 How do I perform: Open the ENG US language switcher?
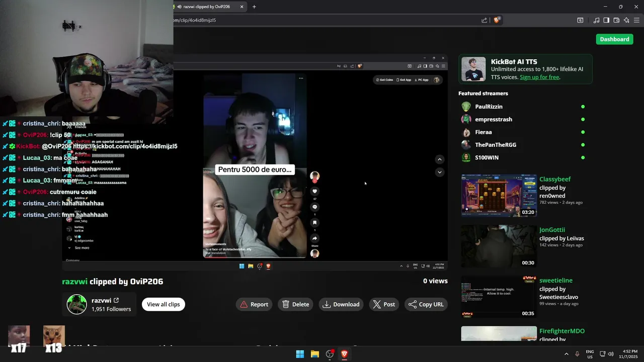590,354
